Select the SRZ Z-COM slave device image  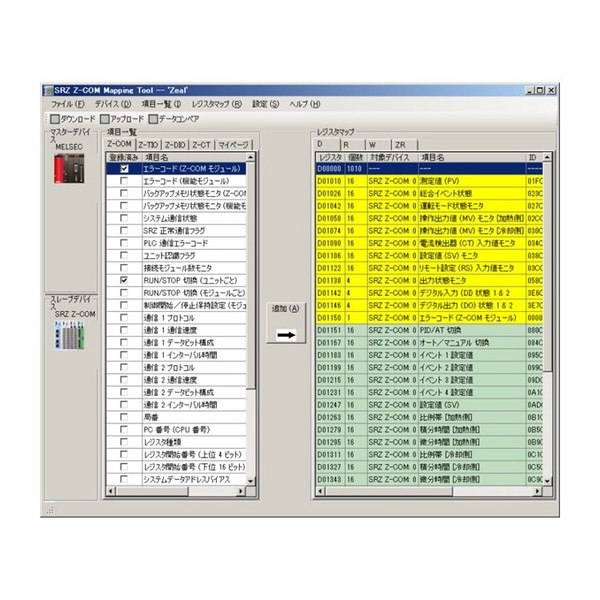(x=69, y=335)
